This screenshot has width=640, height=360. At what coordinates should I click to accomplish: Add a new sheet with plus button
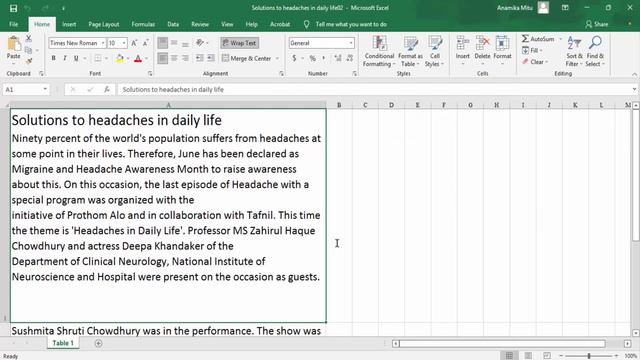(x=98, y=343)
